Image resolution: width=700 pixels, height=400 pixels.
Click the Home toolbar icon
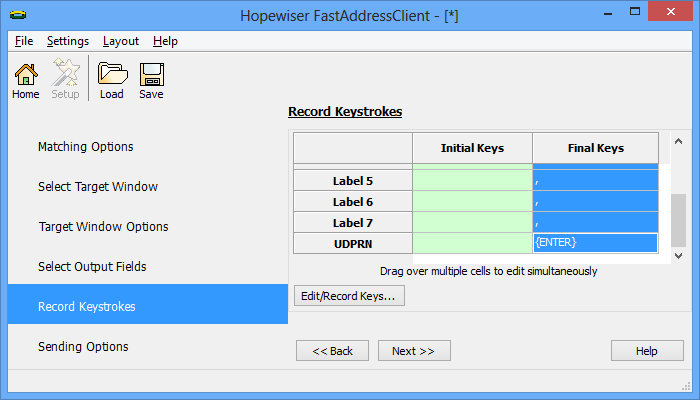pos(26,80)
